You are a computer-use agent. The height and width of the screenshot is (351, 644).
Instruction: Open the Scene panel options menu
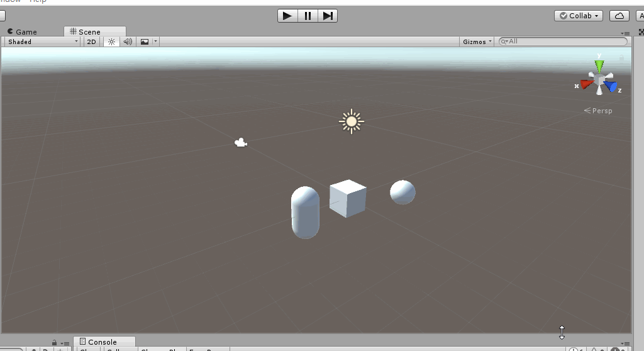[625, 33]
